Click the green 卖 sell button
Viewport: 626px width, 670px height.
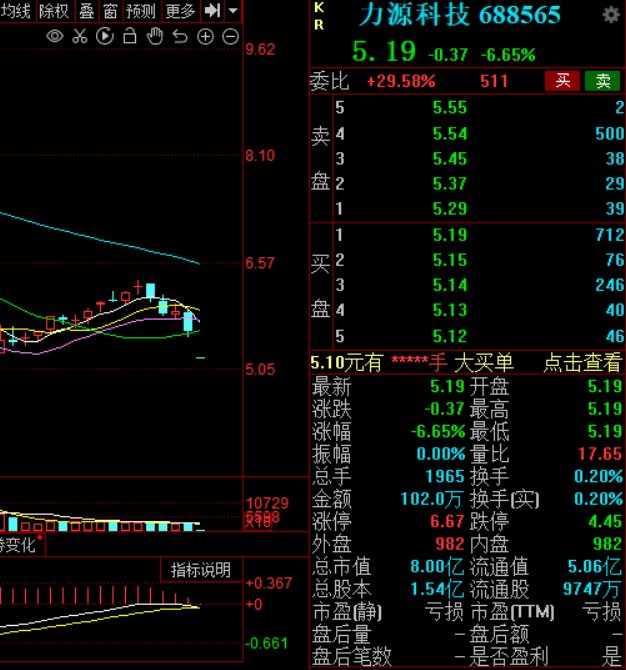coord(602,81)
